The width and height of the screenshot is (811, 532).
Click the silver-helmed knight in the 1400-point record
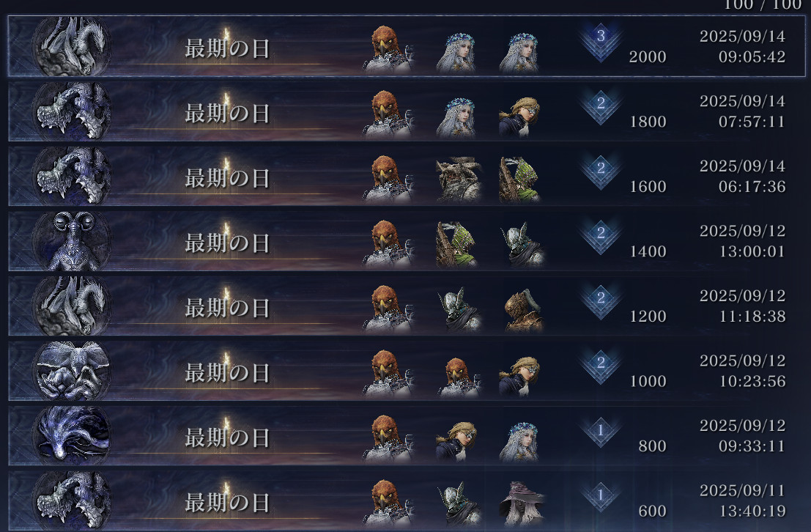[x=522, y=244]
